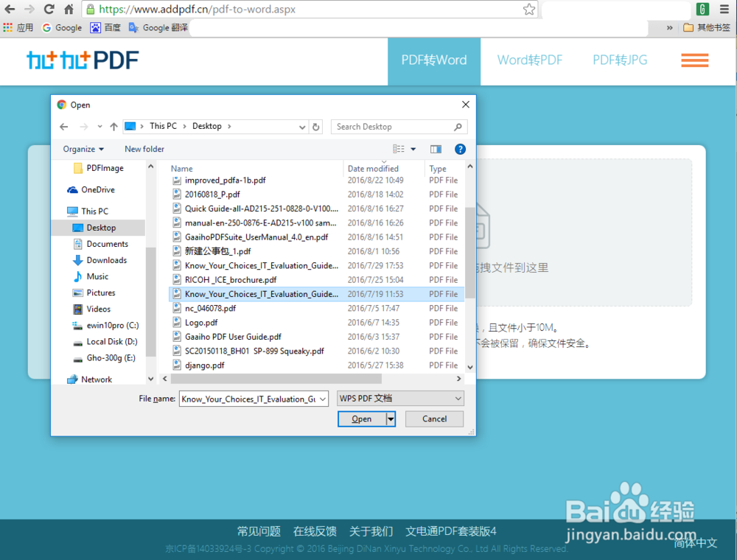This screenshot has width=737, height=560.
Task: Click the Search Desktop input field
Action: [x=399, y=127]
